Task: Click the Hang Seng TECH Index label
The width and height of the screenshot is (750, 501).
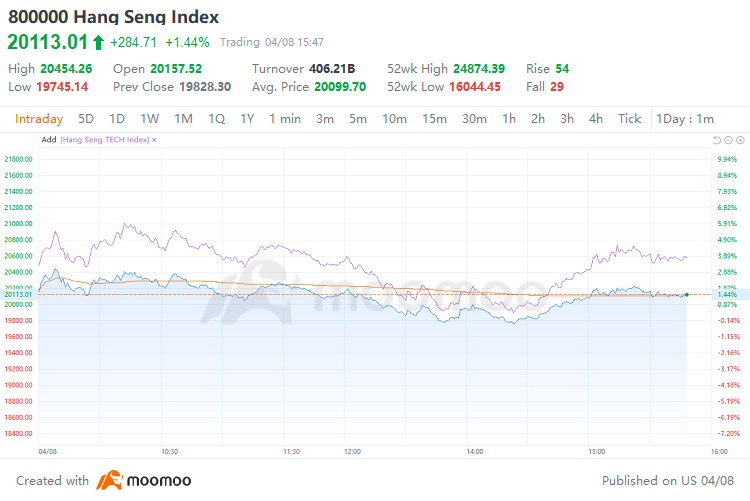Action: point(104,140)
